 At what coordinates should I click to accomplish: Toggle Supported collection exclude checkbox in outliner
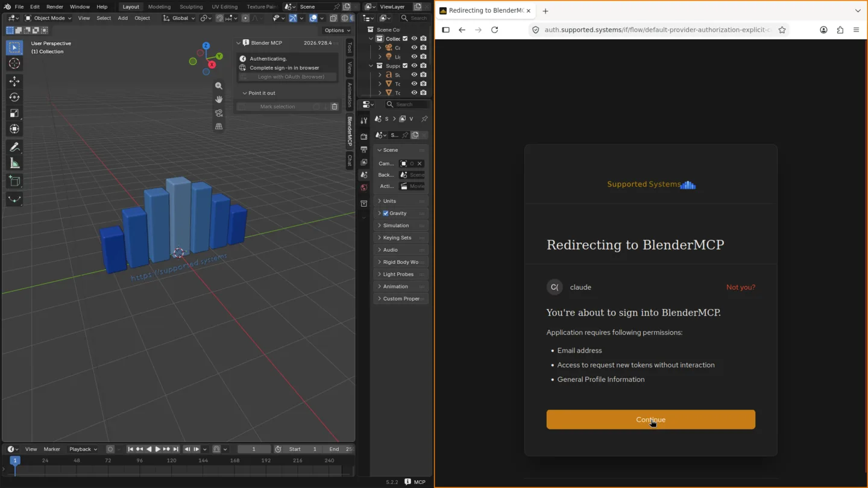405,66
